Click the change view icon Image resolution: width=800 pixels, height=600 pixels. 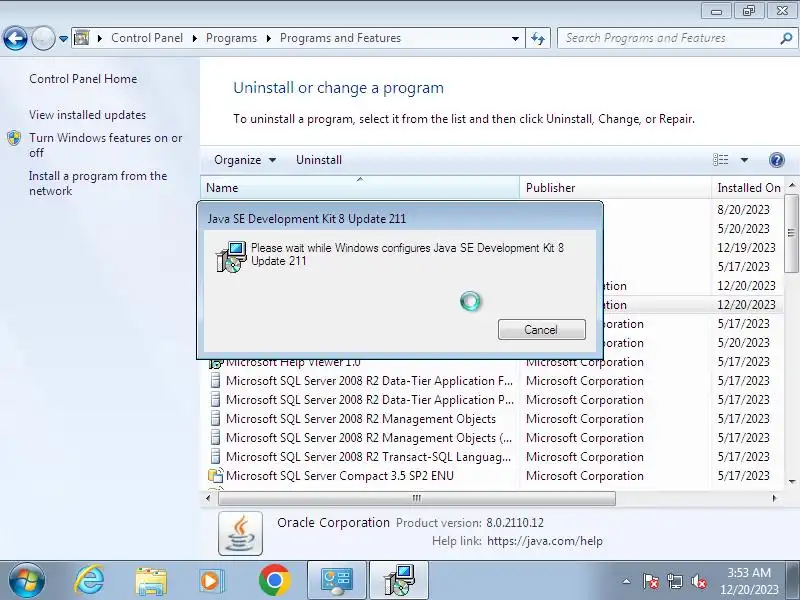721,160
